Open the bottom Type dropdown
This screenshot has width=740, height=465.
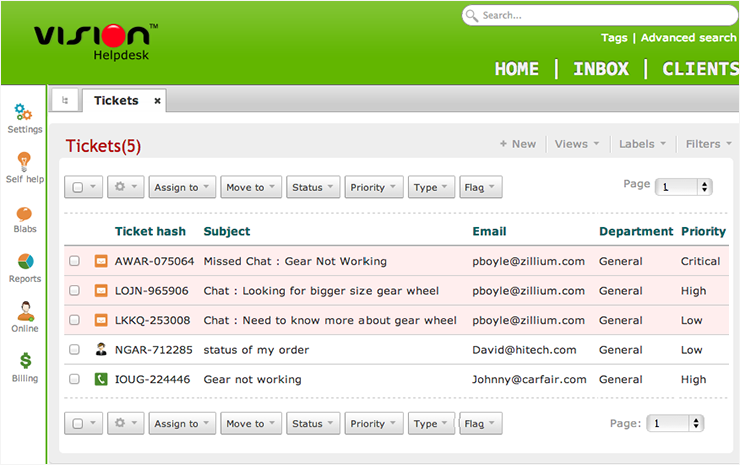431,423
